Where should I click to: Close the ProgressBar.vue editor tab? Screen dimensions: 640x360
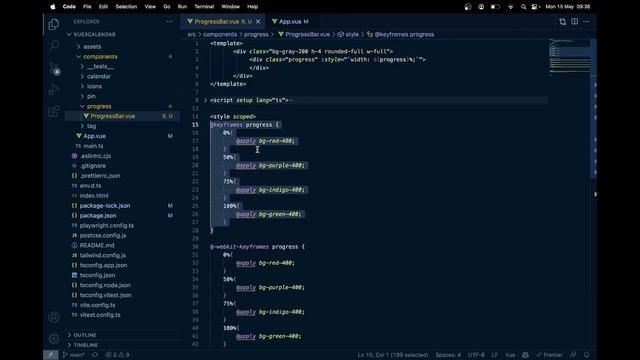258,22
